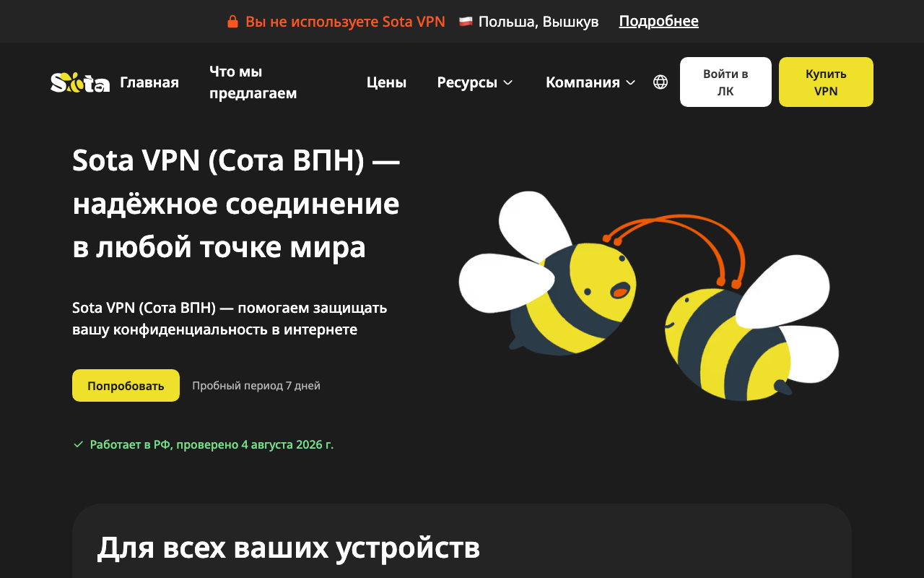Open Что мы предлагаем section
Viewport: 924px width, 578px height.
tap(253, 82)
